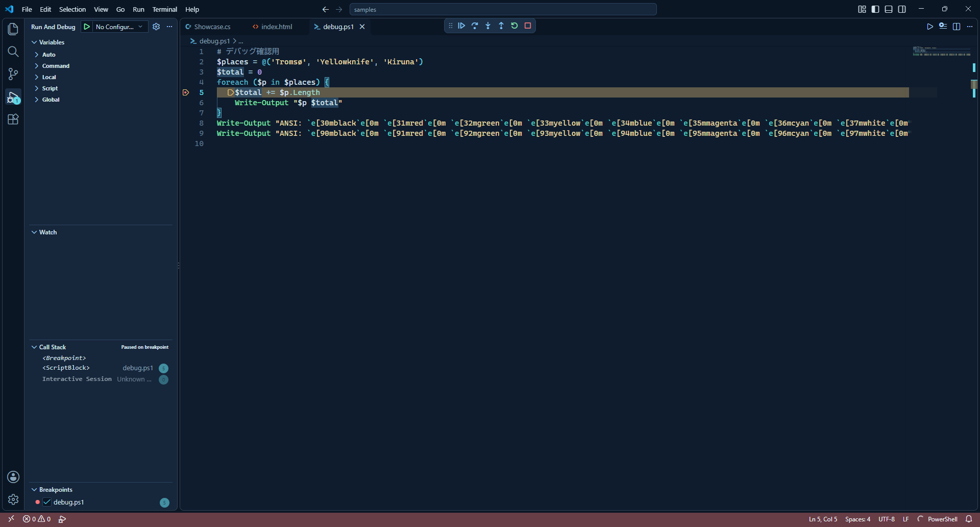Split the editor to the right
Screen dimensions: 980x527
click(x=957, y=27)
